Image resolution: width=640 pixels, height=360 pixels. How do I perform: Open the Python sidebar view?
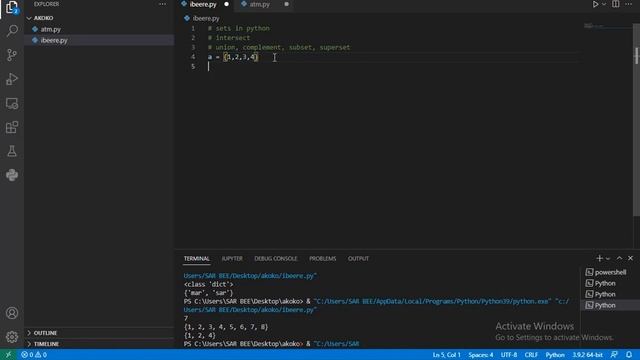click(12, 175)
